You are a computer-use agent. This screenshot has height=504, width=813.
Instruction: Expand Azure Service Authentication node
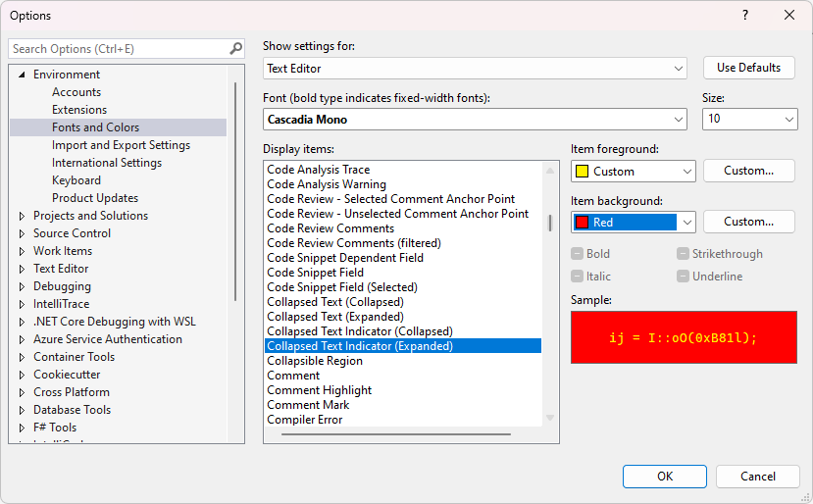(22, 339)
